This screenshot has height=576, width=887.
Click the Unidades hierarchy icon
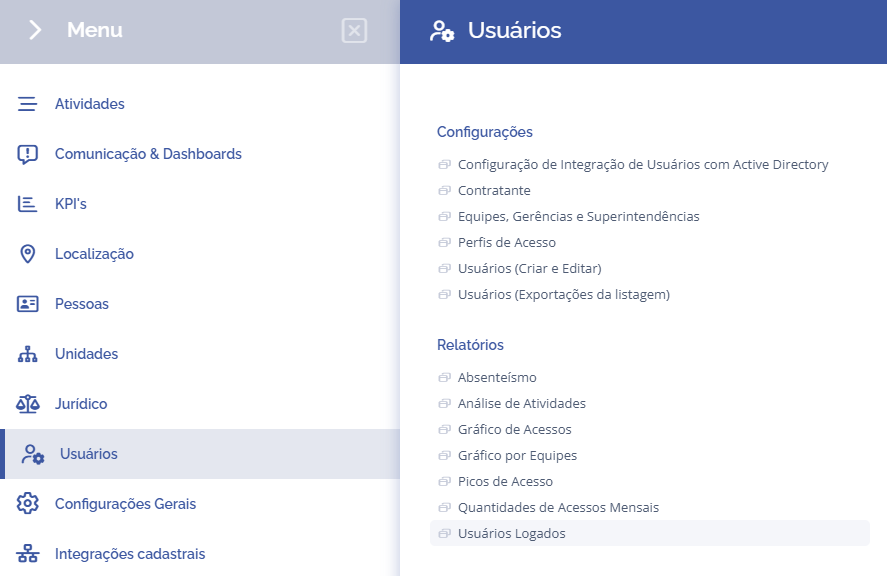[27, 354]
